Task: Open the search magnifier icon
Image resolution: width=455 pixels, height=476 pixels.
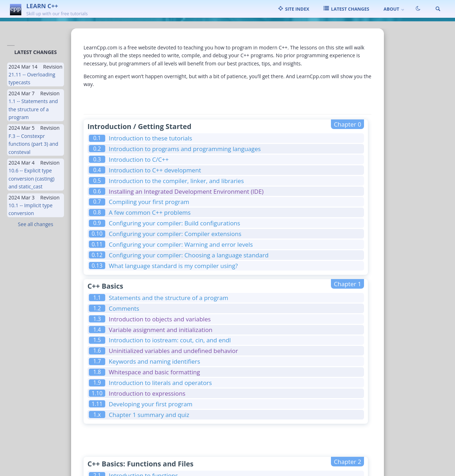Action: 438,9
